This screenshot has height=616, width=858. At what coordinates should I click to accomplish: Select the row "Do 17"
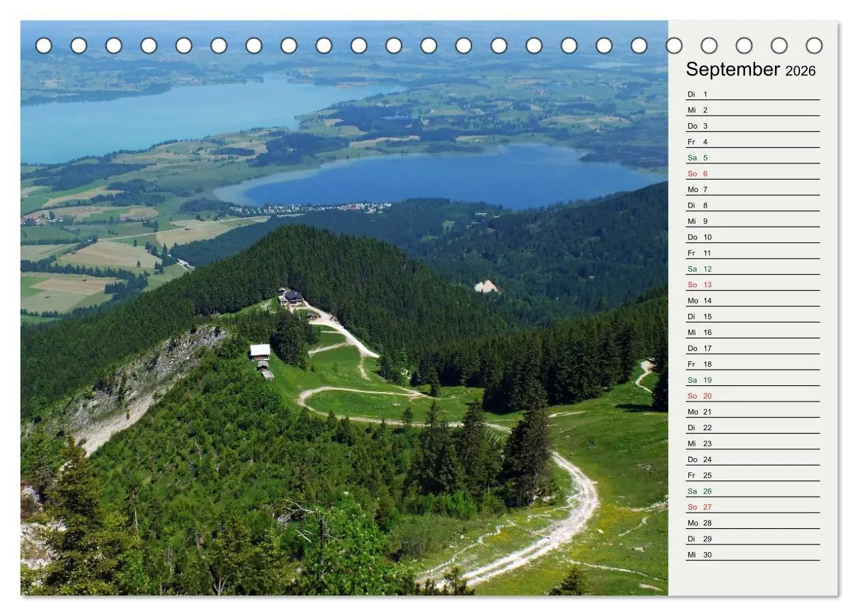coord(752,348)
